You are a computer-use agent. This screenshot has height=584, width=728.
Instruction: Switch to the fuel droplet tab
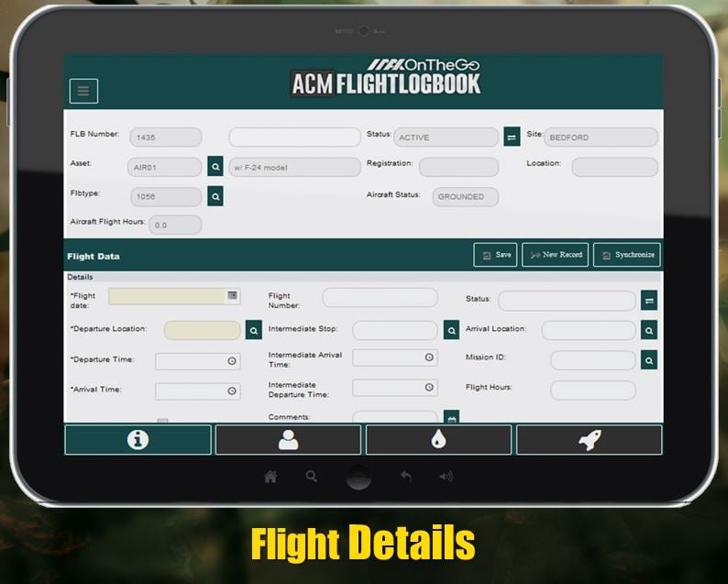(x=438, y=440)
